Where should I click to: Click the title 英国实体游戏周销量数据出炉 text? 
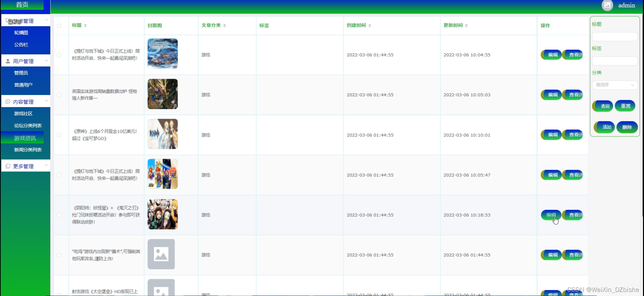coord(104,95)
